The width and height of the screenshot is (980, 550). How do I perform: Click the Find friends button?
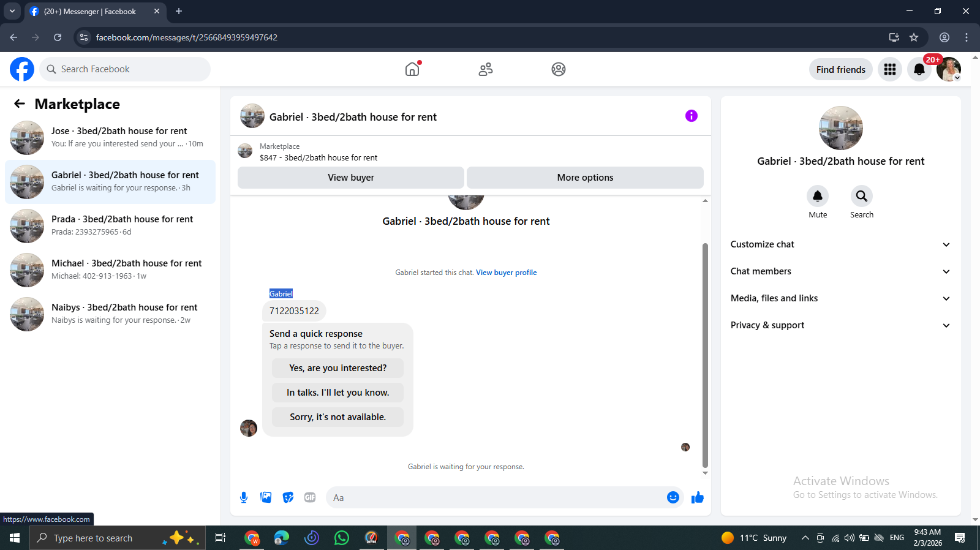(841, 69)
